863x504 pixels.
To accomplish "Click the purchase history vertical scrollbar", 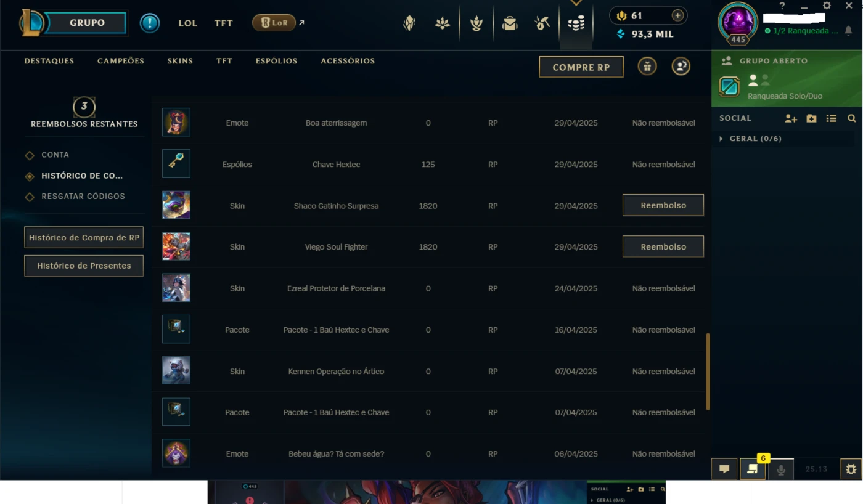I will 708,372.
